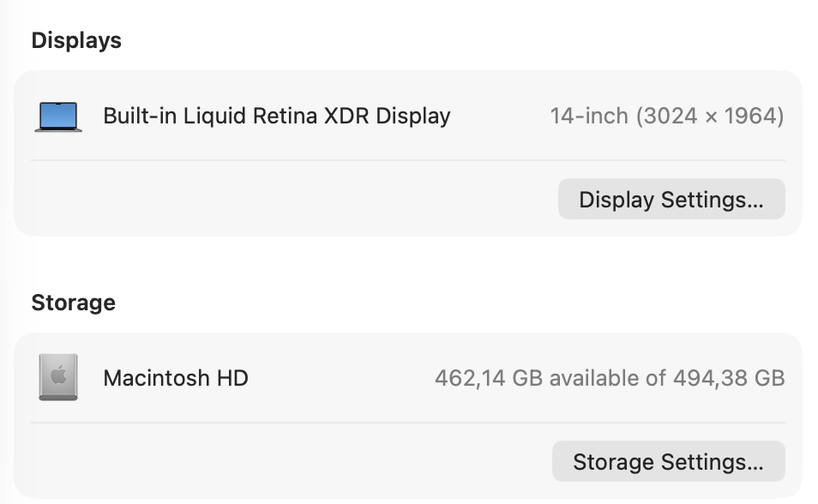Open Storage Settings
The image size is (818, 504).
click(668, 461)
